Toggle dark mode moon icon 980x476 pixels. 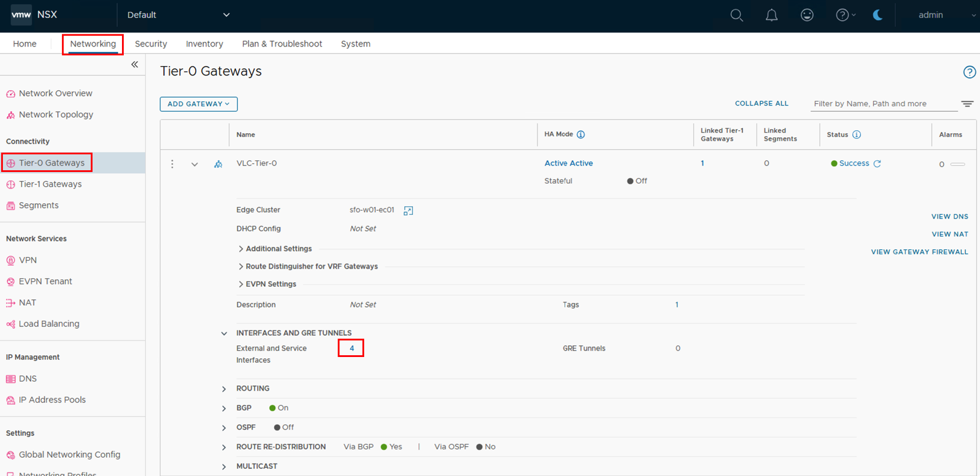pos(877,15)
